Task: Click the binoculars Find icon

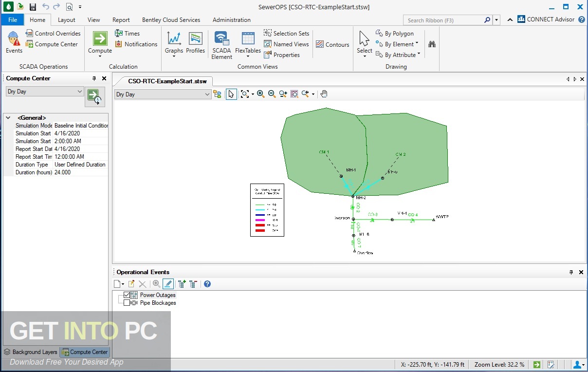Action: click(432, 44)
